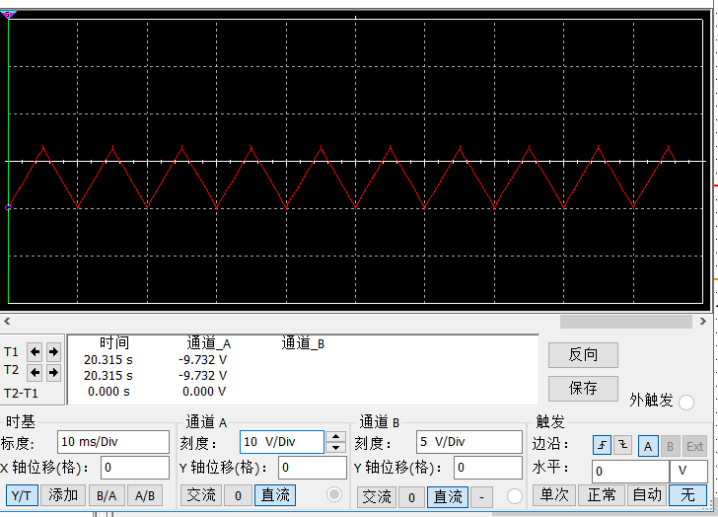Set Channel A coupling to 直流 (DC)
718x517 pixels.
(275, 495)
